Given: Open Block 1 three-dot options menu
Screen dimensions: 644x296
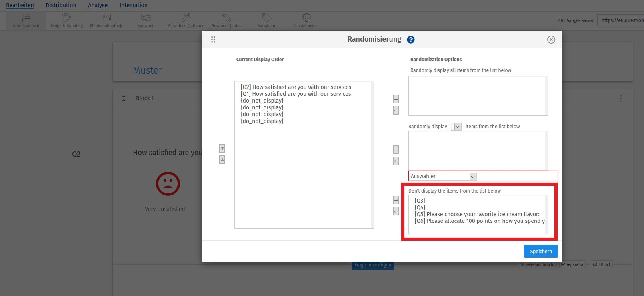Looking at the screenshot, I should coord(621,98).
